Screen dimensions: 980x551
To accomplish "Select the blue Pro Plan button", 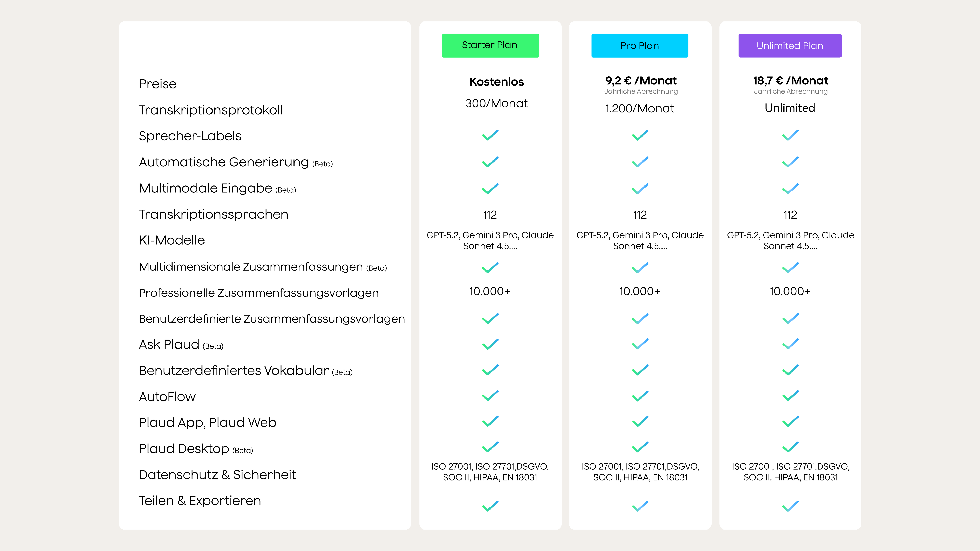I will point(640,46).
